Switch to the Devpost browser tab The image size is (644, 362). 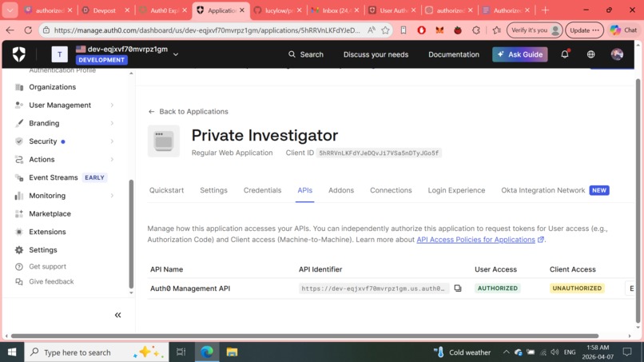click(106, 10)
